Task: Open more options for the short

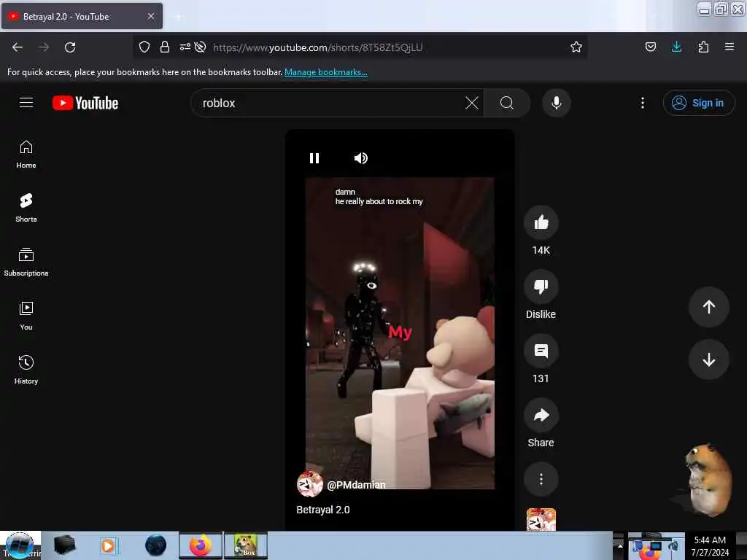Action: (x=541, y=479)
